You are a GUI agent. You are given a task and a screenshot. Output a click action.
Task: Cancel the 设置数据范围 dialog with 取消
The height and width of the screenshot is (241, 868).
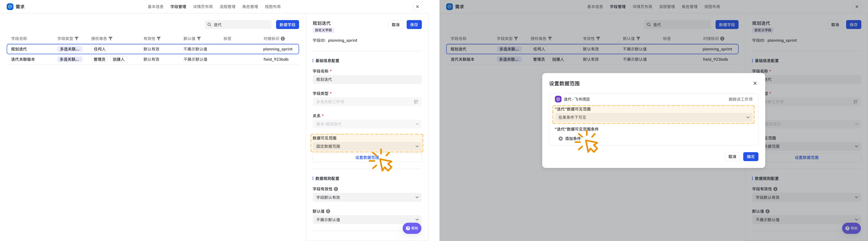(x=732, y=157)
